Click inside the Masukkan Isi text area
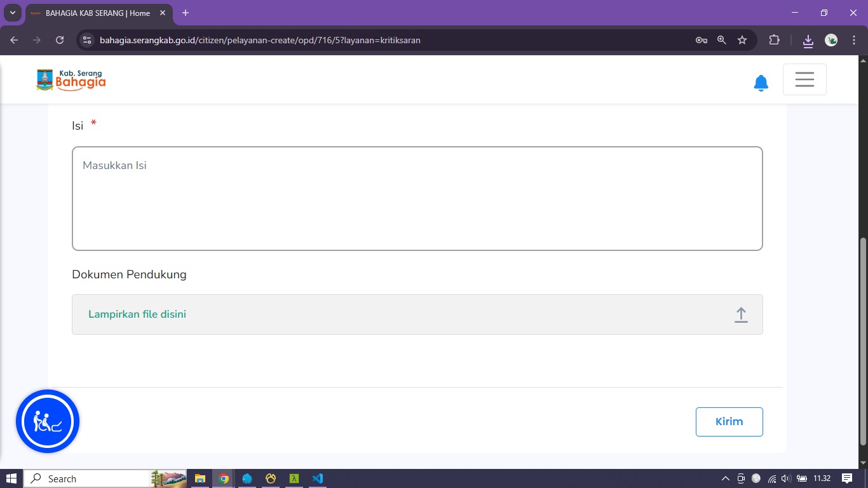This screenshot has width=868, height=488. [x=417, y=198]
